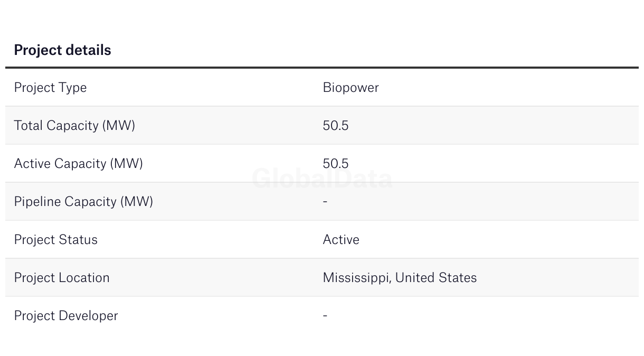Click the Biopower value
Viewport: 644px width, 356px height.
pos(351,88)
